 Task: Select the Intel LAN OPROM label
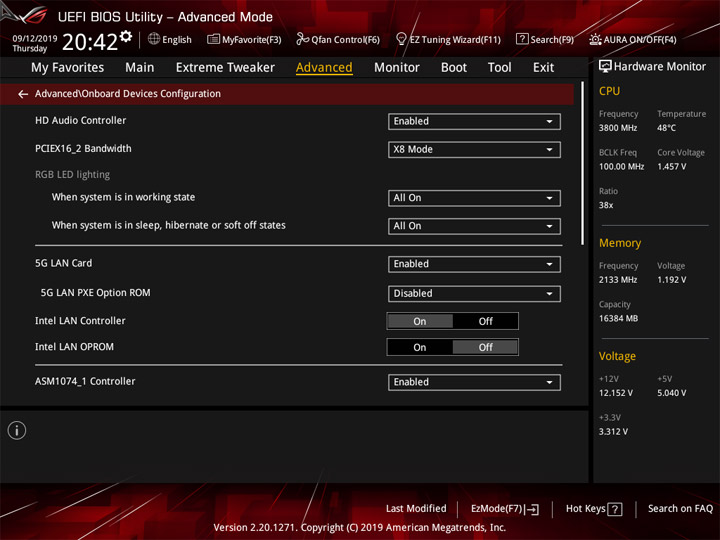coord(74,347)
